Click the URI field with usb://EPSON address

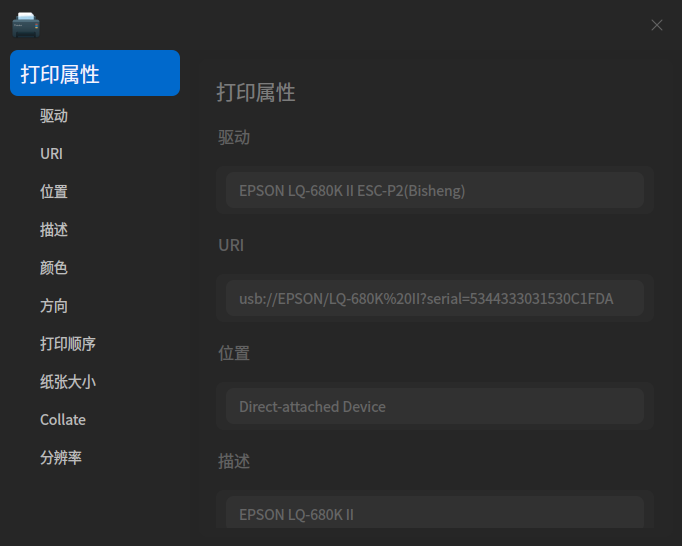pyautogui.click(x=435, y=298)
